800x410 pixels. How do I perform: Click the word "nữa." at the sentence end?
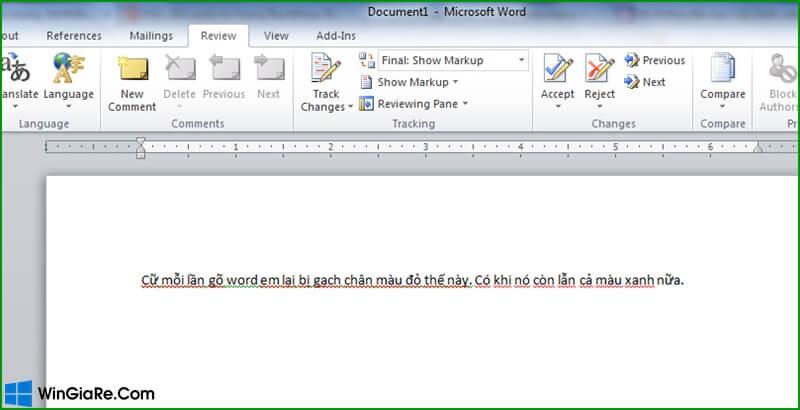pyautogui.click(x=670, y=280)
